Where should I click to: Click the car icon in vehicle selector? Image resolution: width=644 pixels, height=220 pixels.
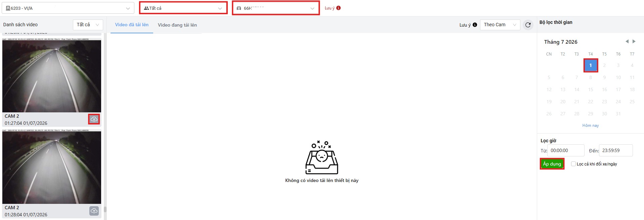[x=239, y=8]
